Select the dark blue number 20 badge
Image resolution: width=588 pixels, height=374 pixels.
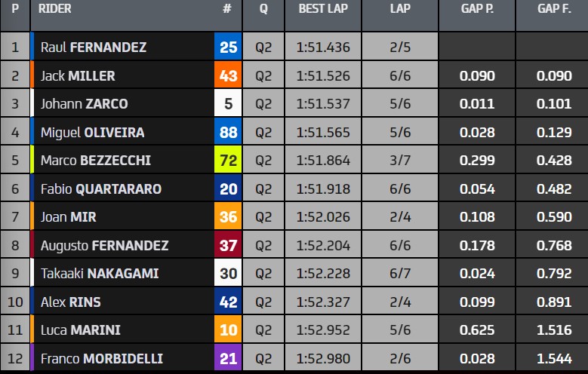228,189
